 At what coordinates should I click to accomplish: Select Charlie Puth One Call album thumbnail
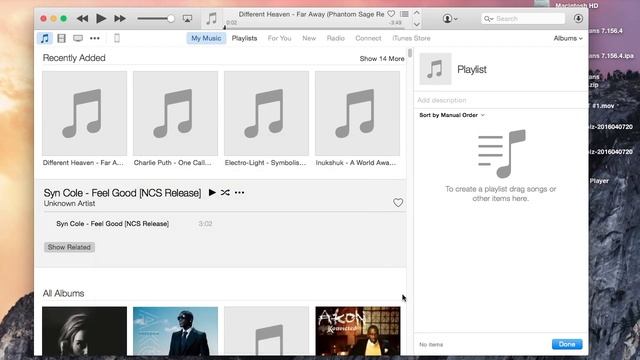tap(176, 113)
